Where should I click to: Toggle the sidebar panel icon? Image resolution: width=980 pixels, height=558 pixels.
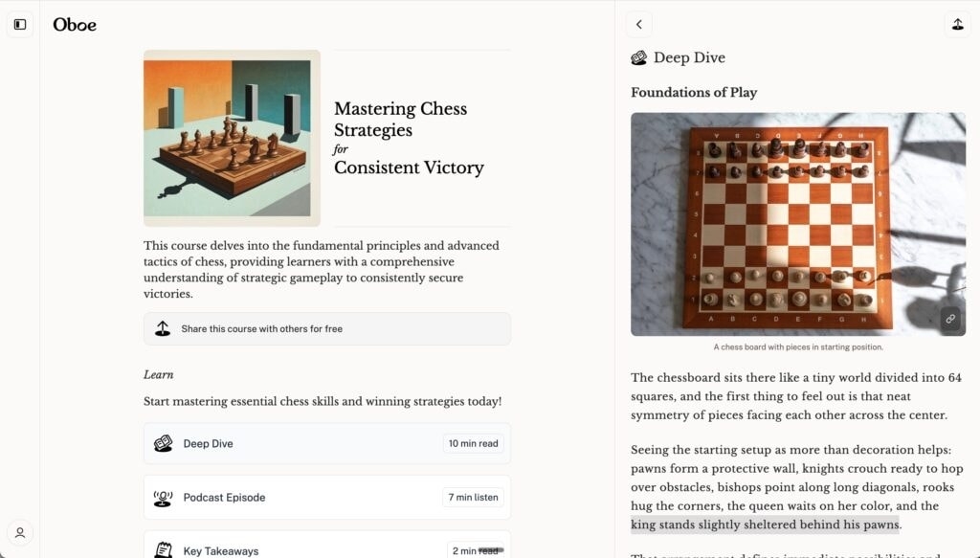tap(20, 24)
